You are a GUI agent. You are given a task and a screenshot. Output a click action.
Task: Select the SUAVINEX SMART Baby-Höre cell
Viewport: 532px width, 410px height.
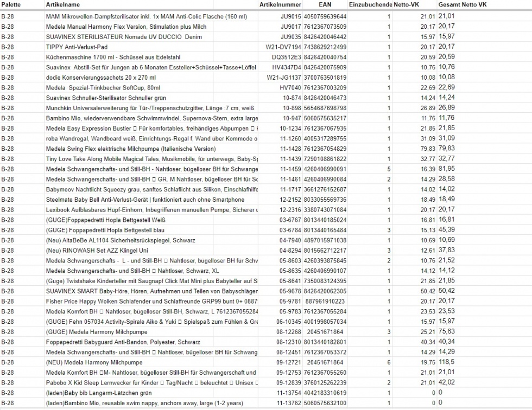tap(152, 291)
